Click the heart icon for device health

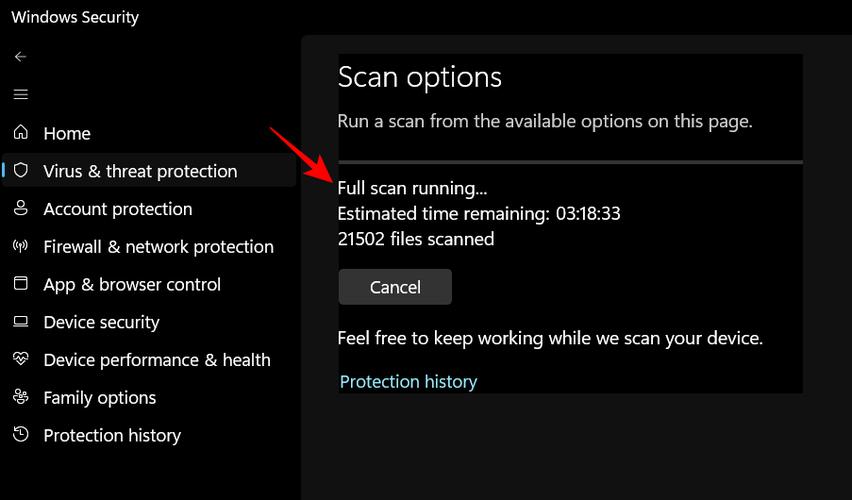coord(21,359)
